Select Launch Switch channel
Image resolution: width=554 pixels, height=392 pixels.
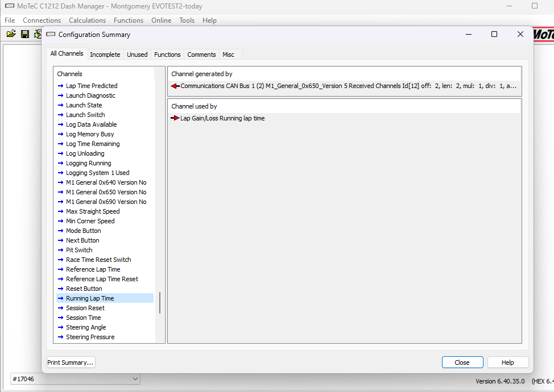85,115
